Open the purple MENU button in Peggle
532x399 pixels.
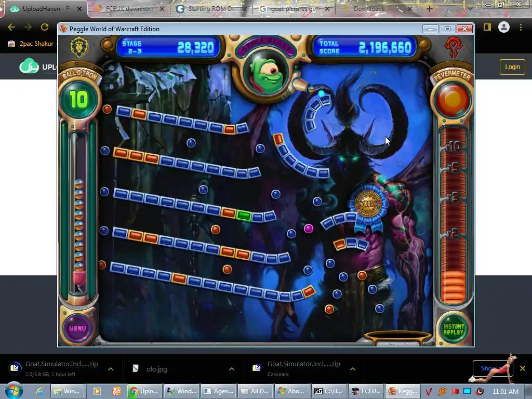pyautogui.click(x=77, y=328)
